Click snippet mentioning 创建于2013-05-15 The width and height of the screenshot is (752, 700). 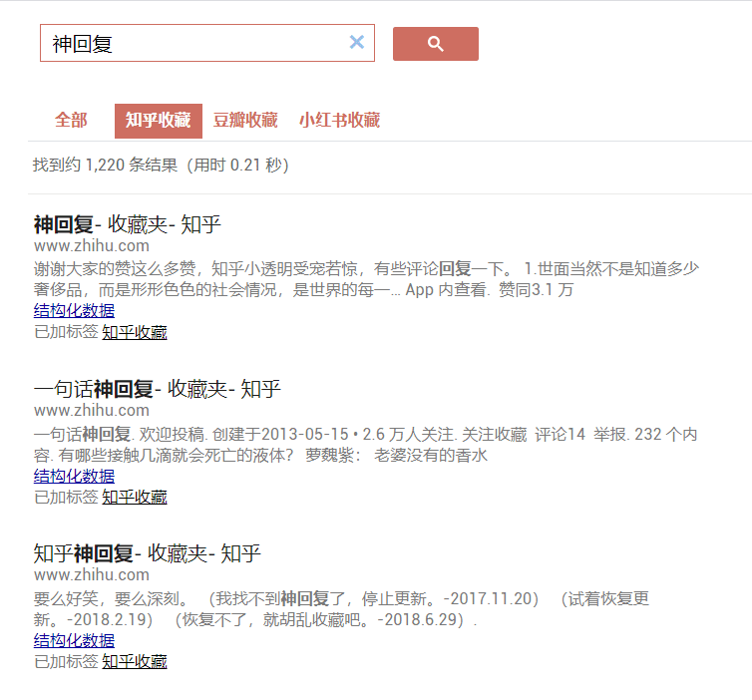365,445
